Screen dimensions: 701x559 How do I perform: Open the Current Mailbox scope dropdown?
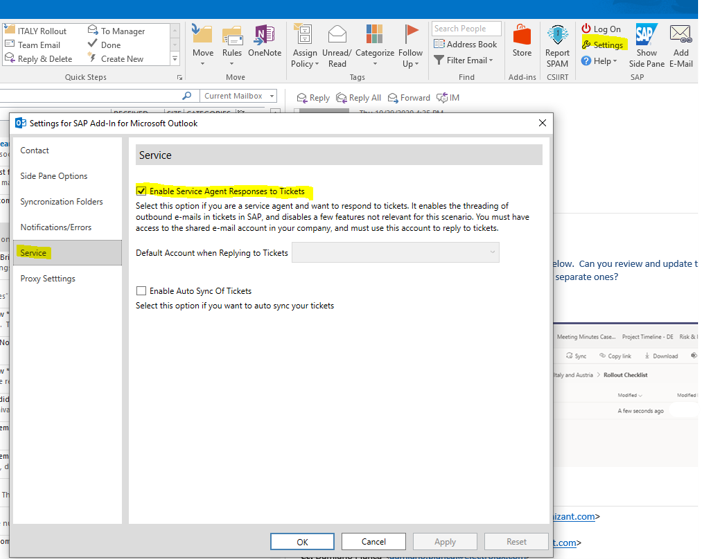tap(238, 96)
